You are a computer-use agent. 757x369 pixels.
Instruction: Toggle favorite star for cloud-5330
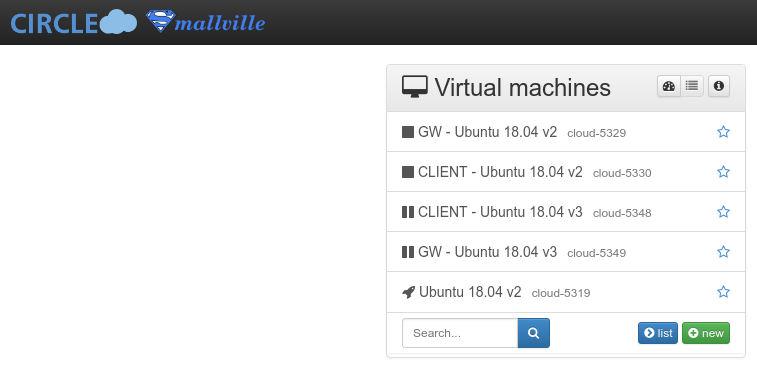tap(723, 172)
